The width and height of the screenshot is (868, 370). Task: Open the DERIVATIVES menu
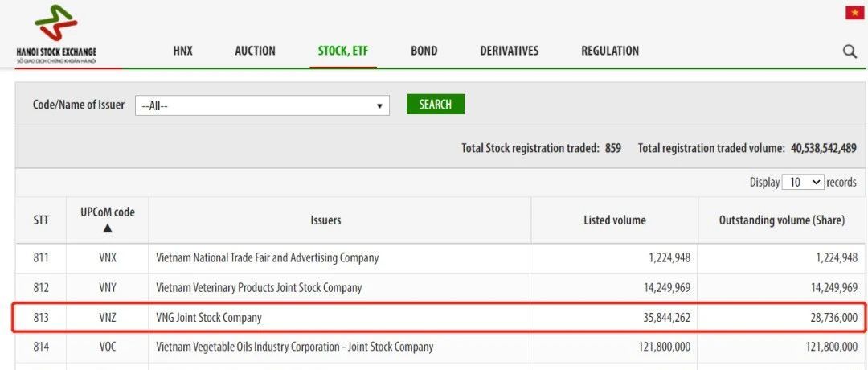point(509,51)
